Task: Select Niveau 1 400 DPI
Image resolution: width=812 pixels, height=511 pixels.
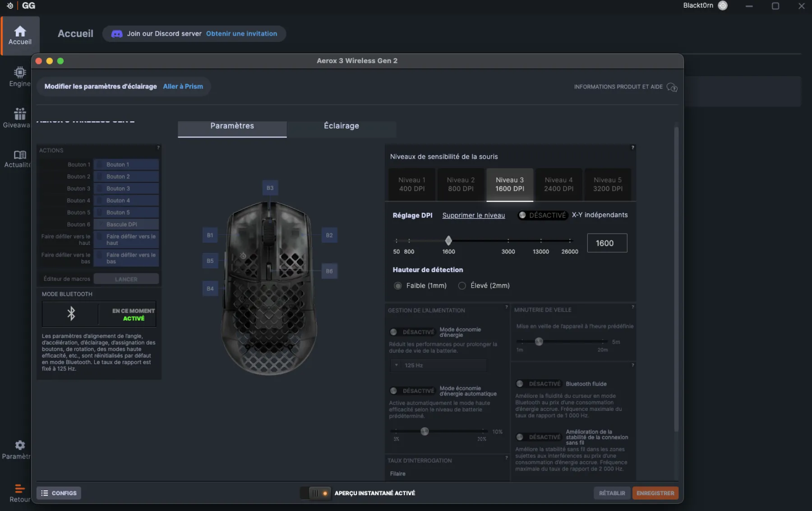Action: [412, 184]
